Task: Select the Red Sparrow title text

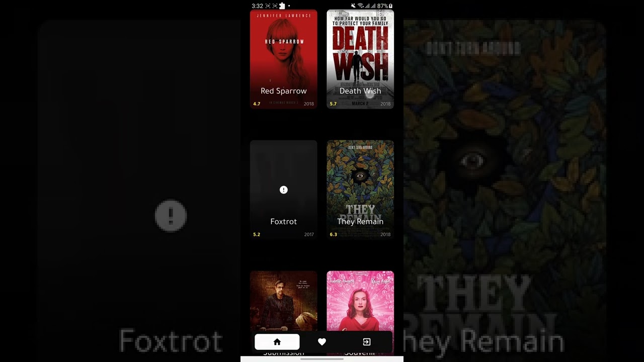Action: click(x=284, y=91)
